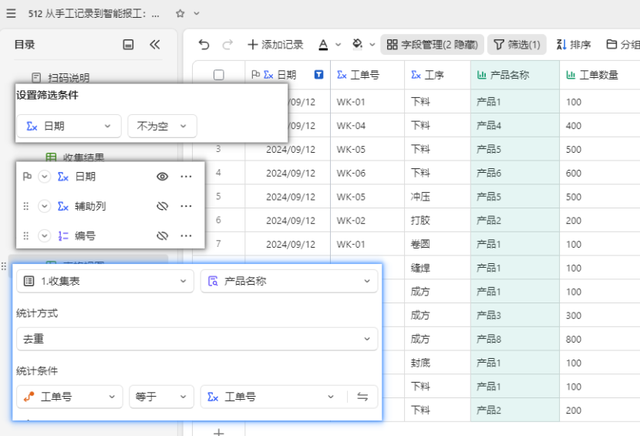This screenshot has height=436, width=640.
Task: Click row number 4 in the table
Action: 218,173
